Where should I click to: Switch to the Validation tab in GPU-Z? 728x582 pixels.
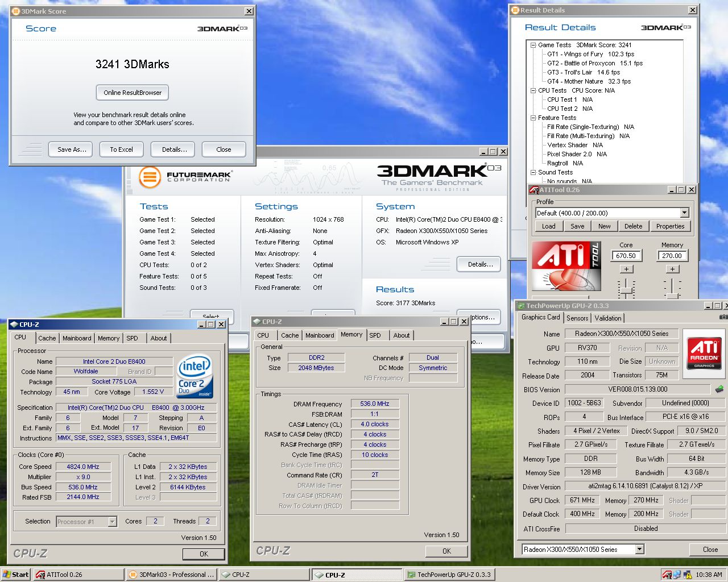coord(608,318)
